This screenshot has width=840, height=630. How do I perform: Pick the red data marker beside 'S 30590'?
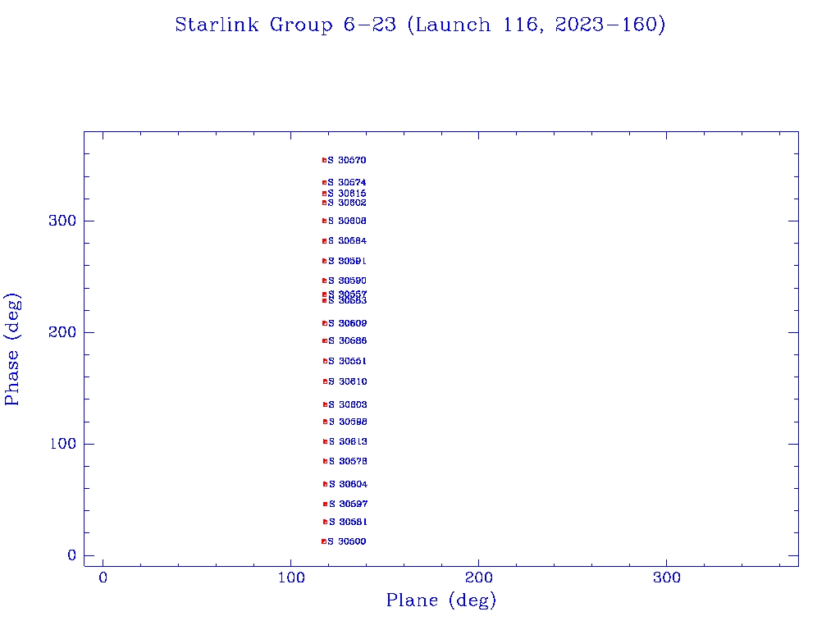pyautogui.click(x=324, y=281)
